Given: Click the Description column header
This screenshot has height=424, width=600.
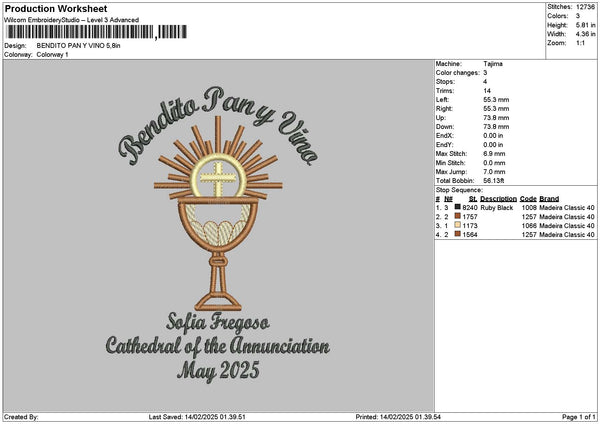Looking at the screenshot, I should [498, 199].
